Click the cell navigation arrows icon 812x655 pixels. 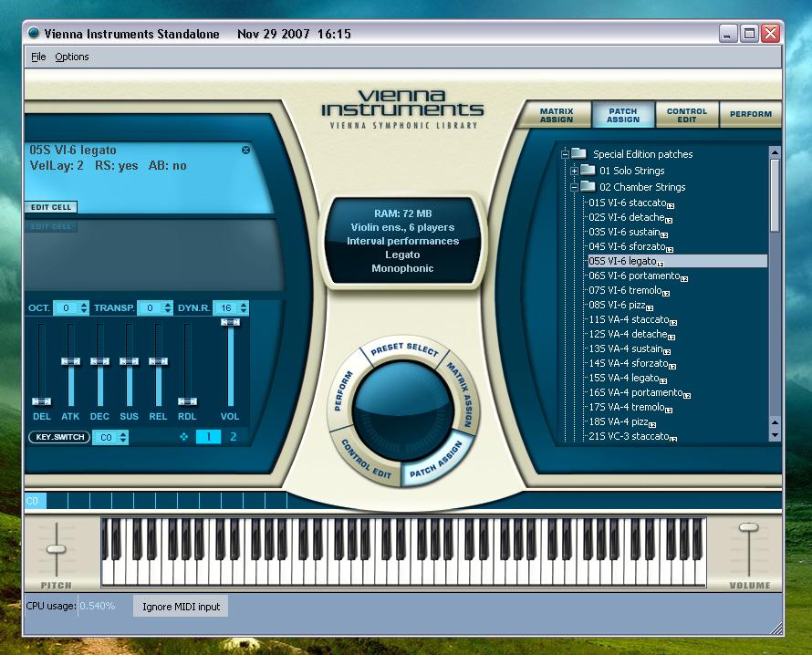coord(183,437)
